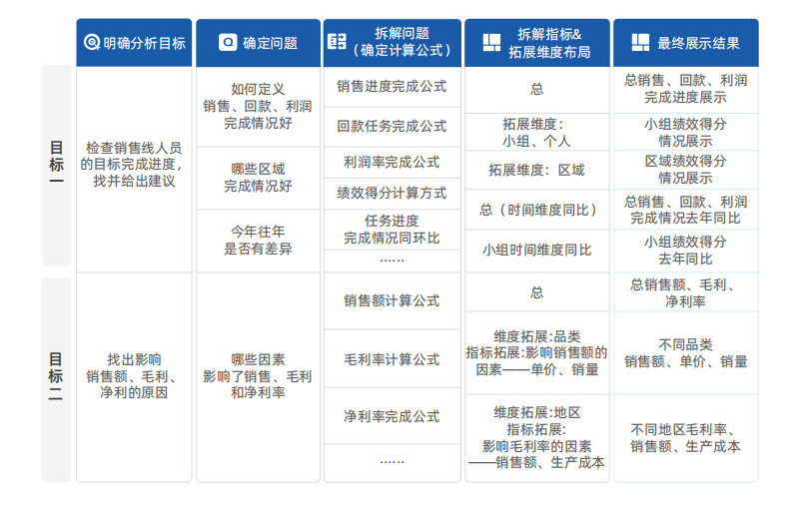Click the 总销售、回款、利润完成情况去年同比 cell
Screen dimensions: 812x507
pos(685,210)
